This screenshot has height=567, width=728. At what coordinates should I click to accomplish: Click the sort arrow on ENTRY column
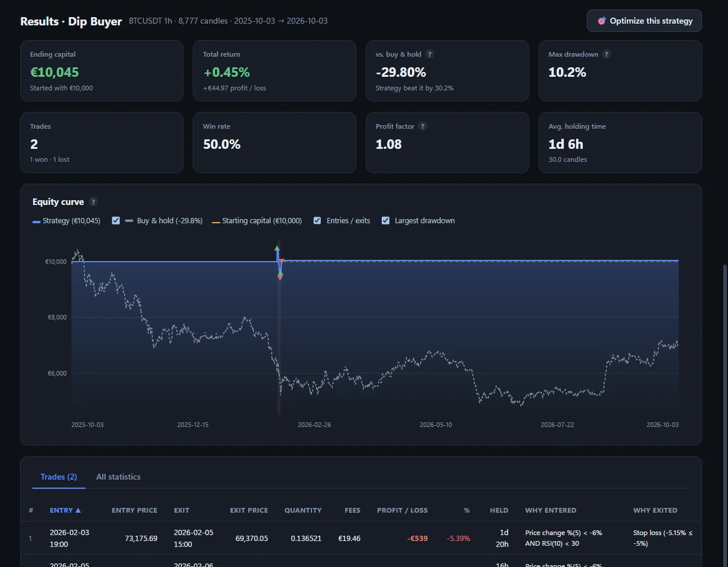coord(78,510)
